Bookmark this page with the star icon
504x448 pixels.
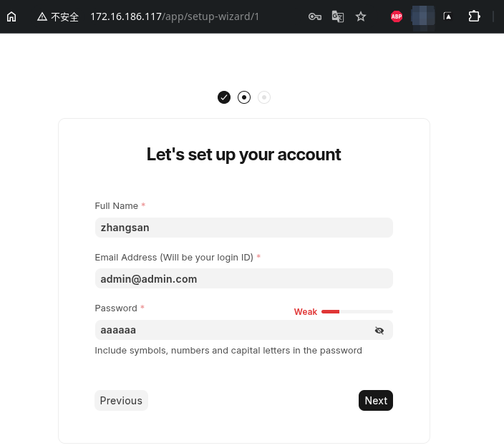click(361, 16)
